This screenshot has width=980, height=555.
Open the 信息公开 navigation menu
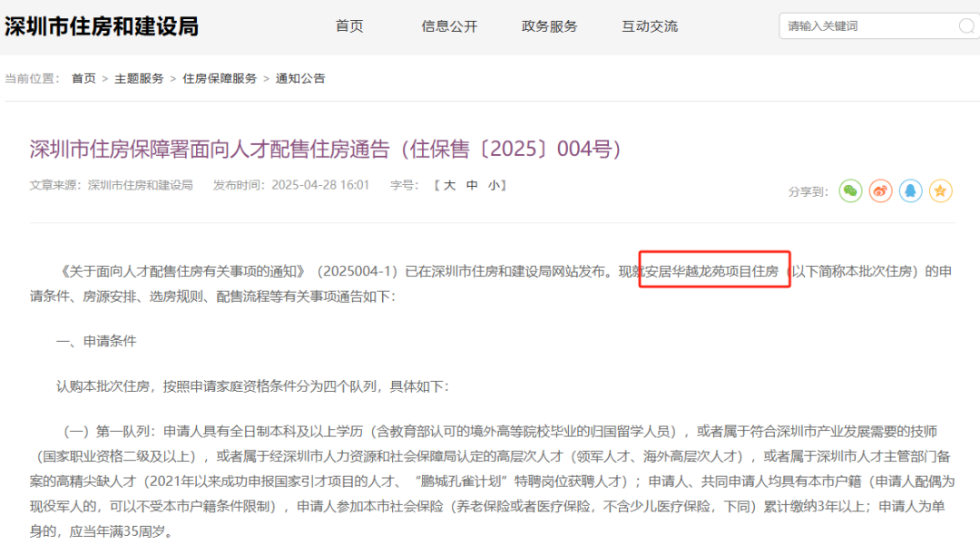[449, 26]
